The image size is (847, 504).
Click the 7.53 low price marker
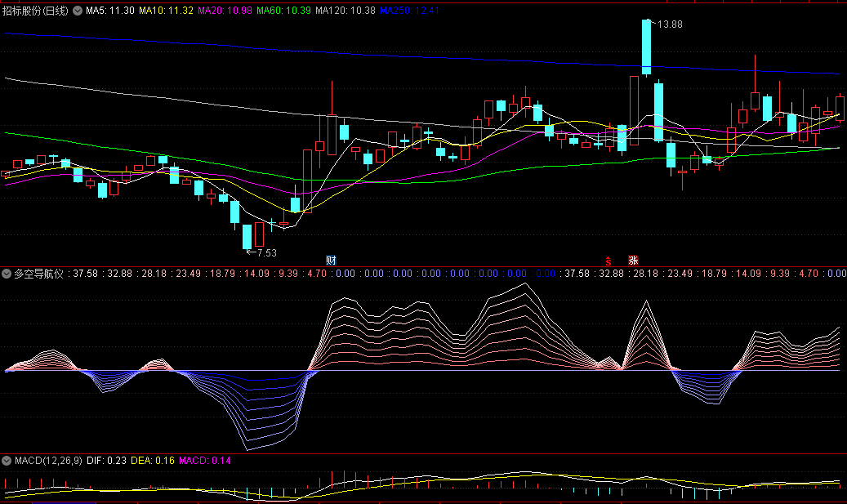tap(264, 253)
